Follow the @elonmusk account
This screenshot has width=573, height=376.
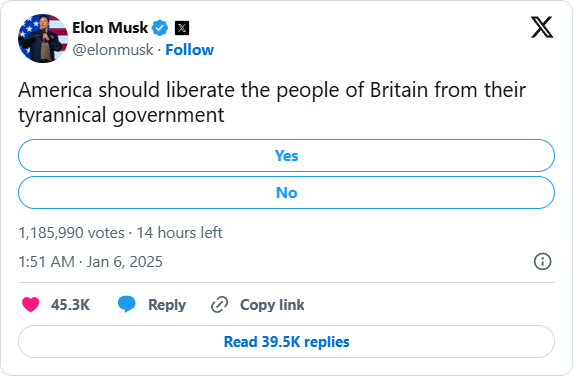(x=190, y=50)
